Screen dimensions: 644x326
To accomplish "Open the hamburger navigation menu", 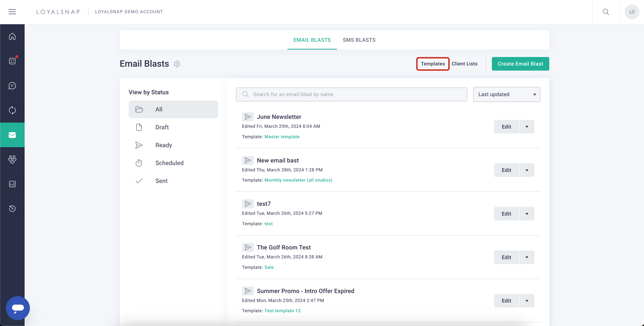I will 12,12.
